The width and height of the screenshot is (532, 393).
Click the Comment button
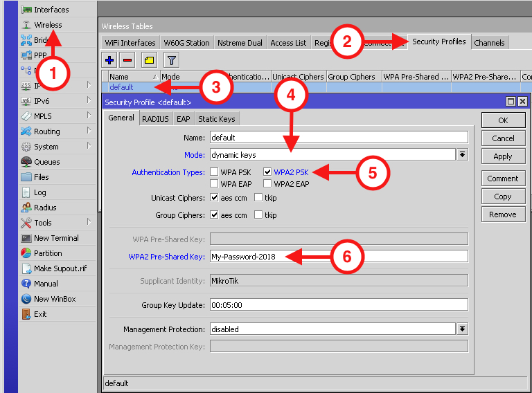tap(503, 179)
